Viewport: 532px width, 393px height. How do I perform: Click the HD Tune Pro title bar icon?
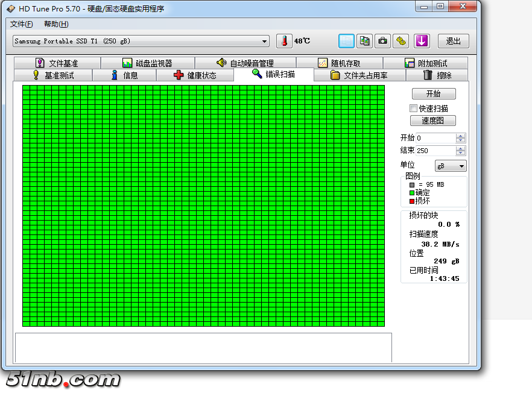tap(11, 8)
